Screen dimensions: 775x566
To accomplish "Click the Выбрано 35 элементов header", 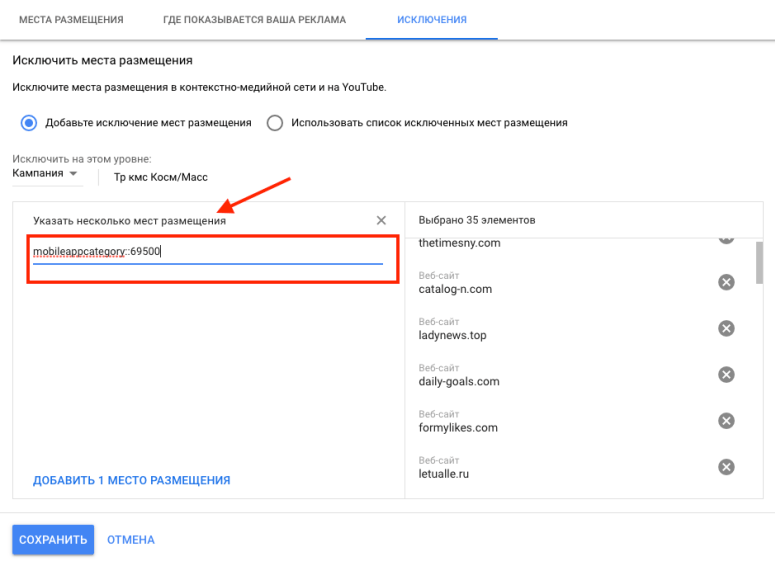I will (476, 220).
